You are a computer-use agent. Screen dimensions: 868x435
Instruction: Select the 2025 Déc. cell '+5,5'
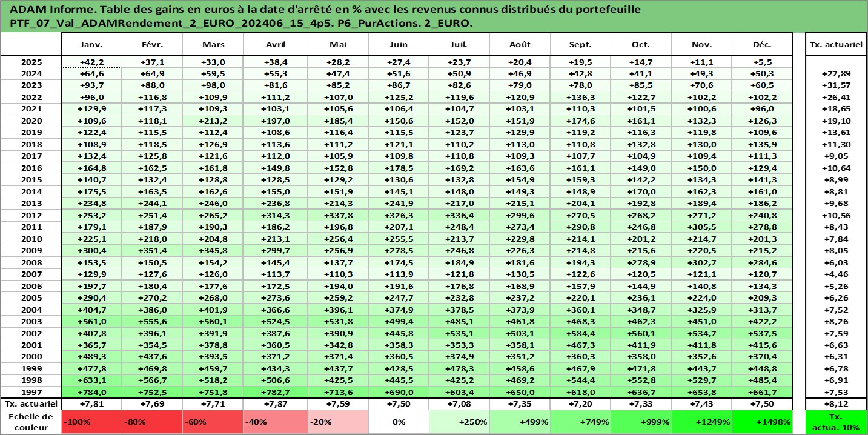(x=763, y=62)
